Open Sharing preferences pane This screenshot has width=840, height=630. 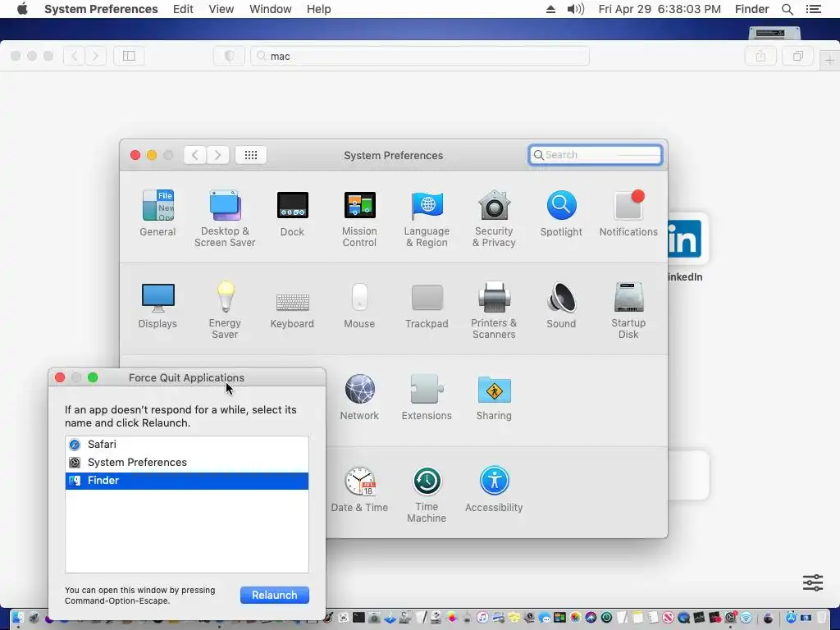pos(494,397)
